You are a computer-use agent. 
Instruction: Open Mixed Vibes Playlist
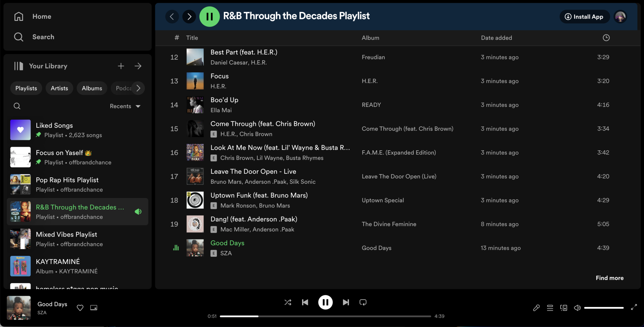[77, 239]
